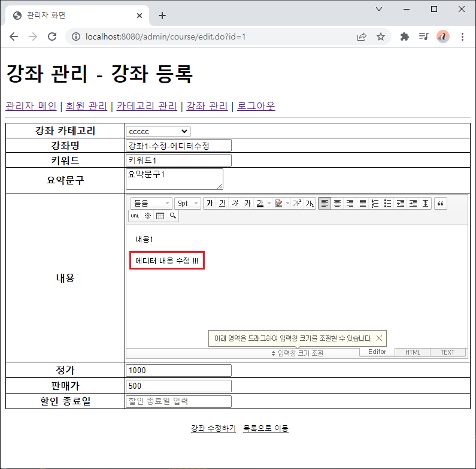Switch to the HTML mode tab
The image size is (476, 469).
tap(413, 352)
